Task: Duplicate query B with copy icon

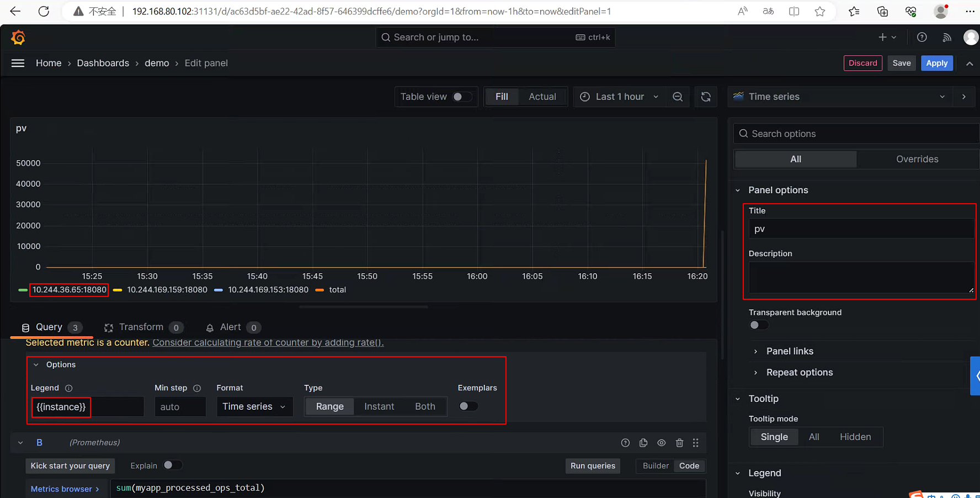Action: click(643, 443)
